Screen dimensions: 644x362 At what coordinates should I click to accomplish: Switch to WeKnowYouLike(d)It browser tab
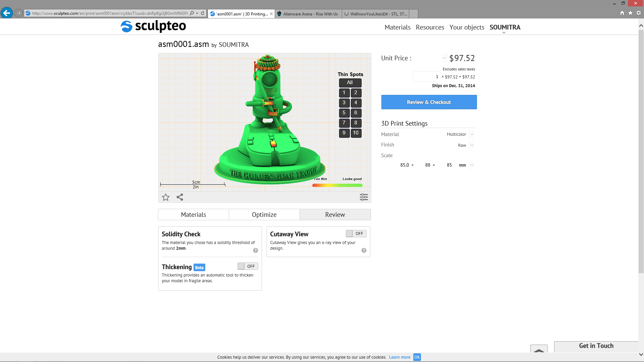click(376, 14)
